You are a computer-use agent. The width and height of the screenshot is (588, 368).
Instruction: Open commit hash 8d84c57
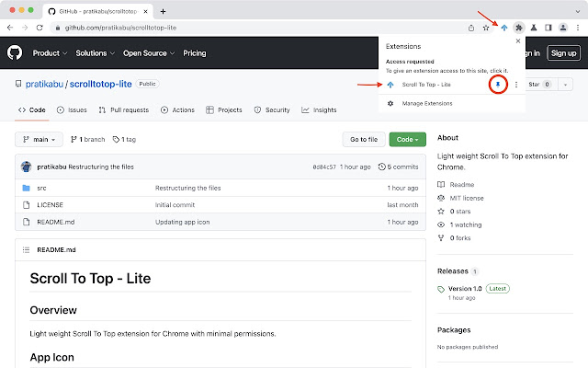click(324, 167)
